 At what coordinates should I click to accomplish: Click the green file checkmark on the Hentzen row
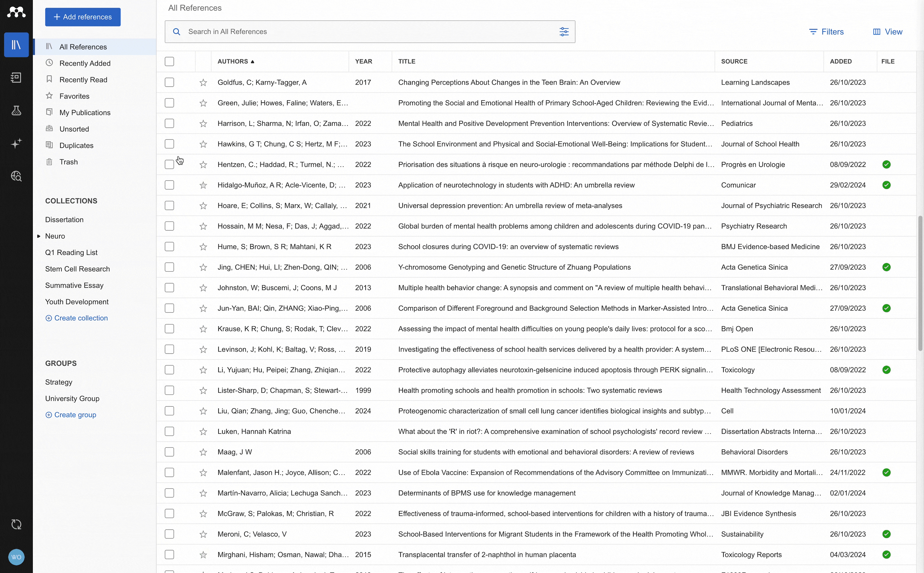coord(886,164)
